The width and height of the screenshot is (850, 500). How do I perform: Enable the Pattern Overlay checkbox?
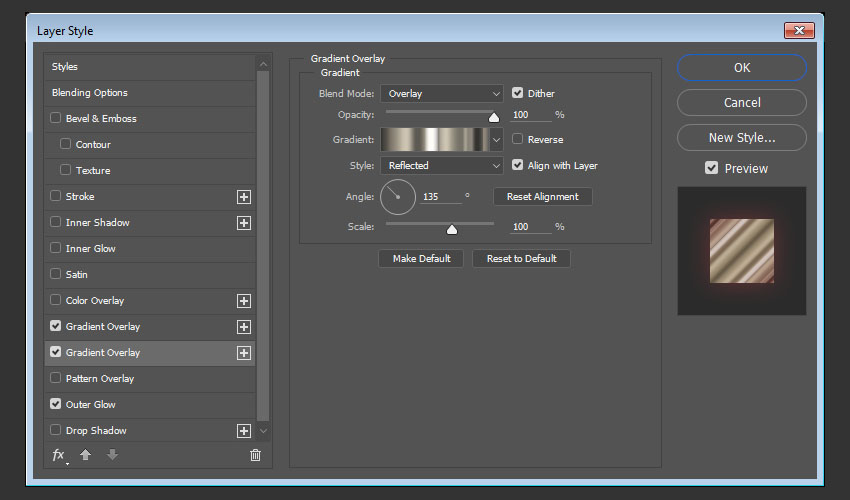[x=55, y=378]
